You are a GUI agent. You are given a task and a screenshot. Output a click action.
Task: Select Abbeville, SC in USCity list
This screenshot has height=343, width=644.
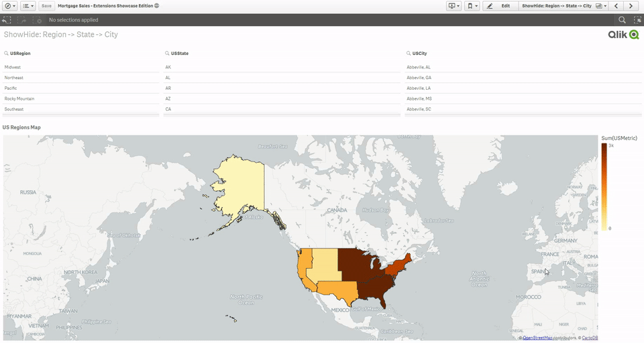pyautogui.click(x=523, y=109)
